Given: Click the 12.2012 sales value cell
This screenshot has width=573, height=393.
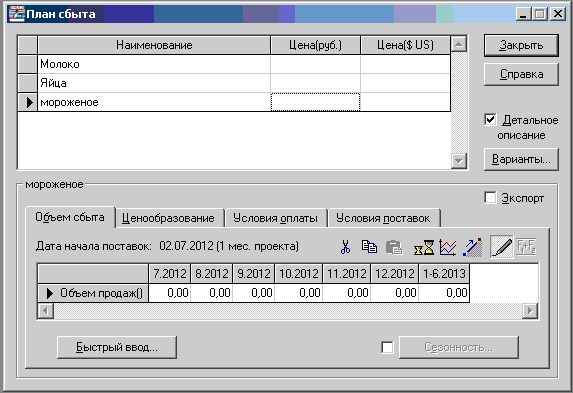Looking at the screenshot, I should click(394, 293).
